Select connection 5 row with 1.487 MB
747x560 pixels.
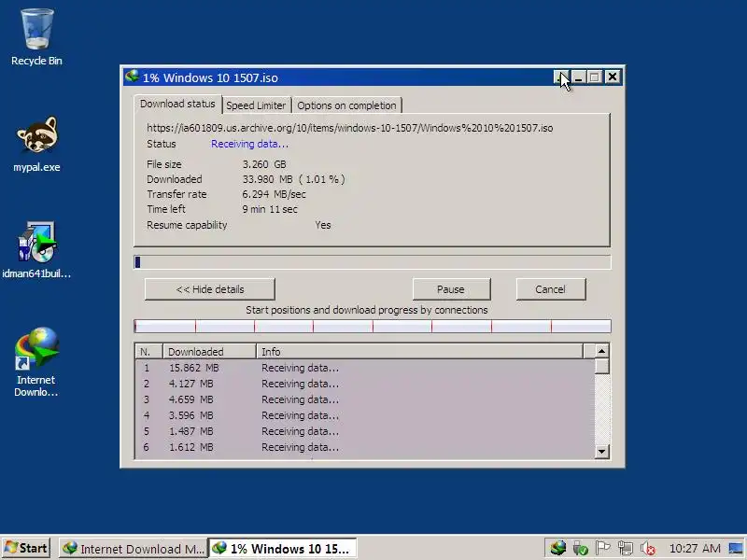click(364, 431)
